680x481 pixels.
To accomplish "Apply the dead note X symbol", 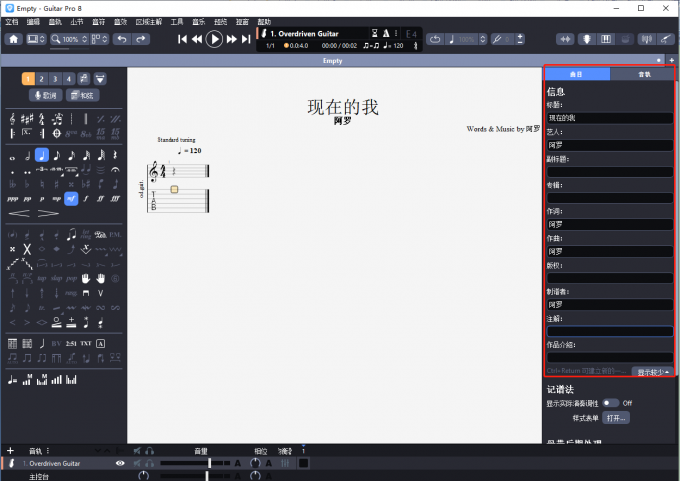I will (x=27, y=249).
